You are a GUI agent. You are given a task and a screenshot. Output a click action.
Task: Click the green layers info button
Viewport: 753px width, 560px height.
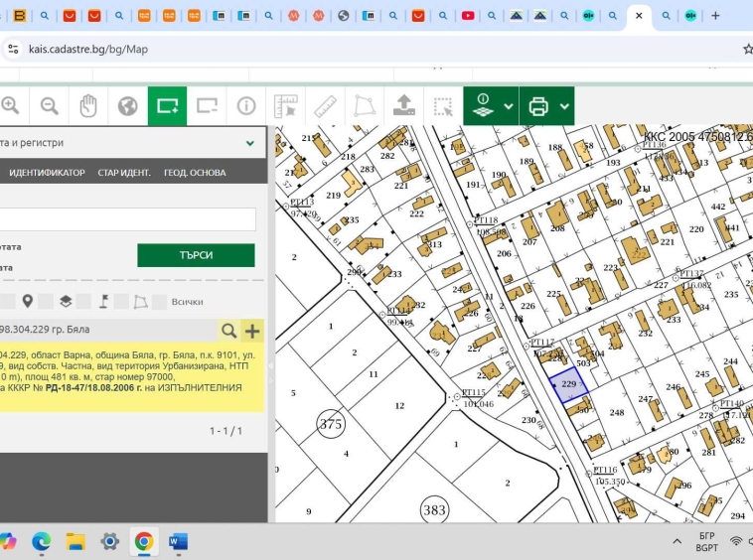[x=483, y=106]
